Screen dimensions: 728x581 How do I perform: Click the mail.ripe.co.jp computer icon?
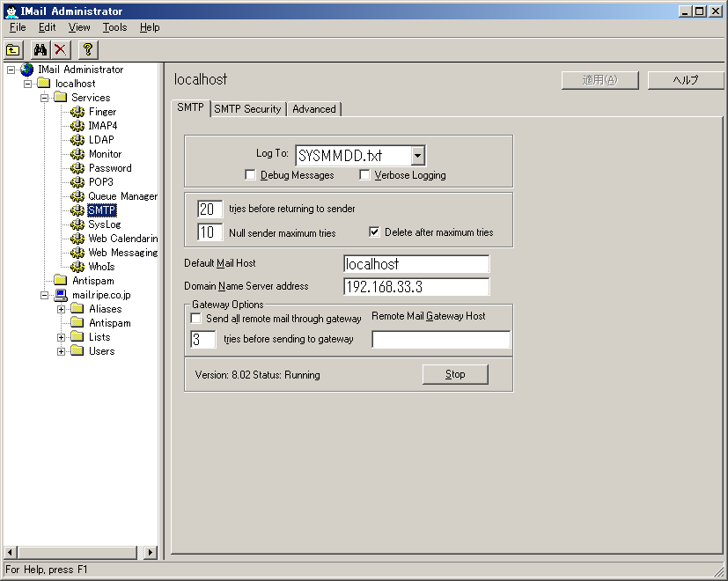coord(61,295)
